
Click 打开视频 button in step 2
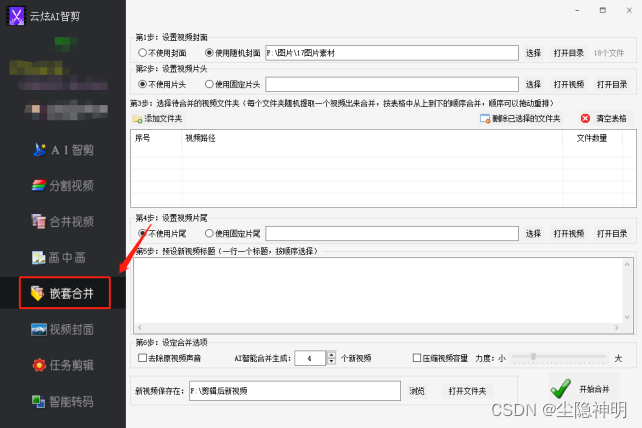coord(569,84)
